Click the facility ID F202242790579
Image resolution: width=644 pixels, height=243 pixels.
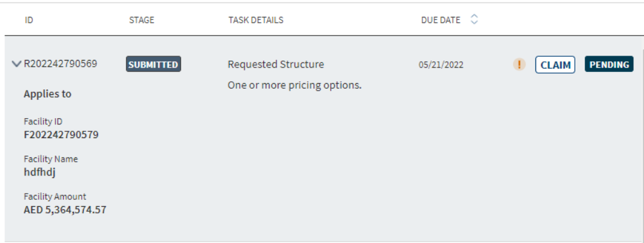tap(61, 135)
